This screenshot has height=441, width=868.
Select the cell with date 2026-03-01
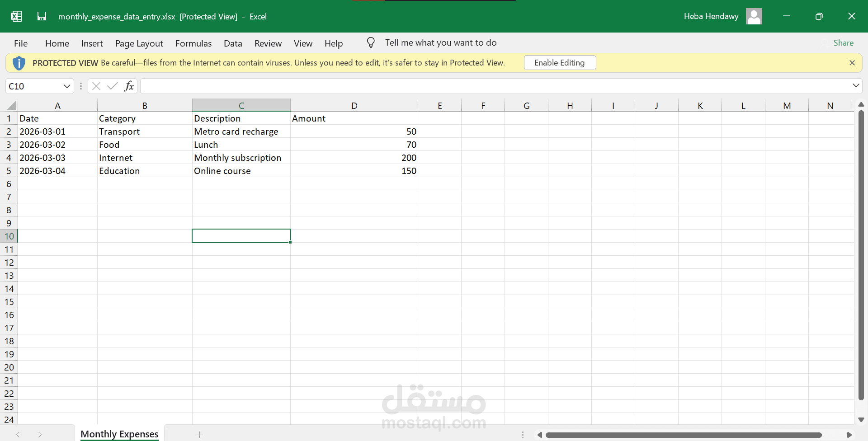[57, 131]
